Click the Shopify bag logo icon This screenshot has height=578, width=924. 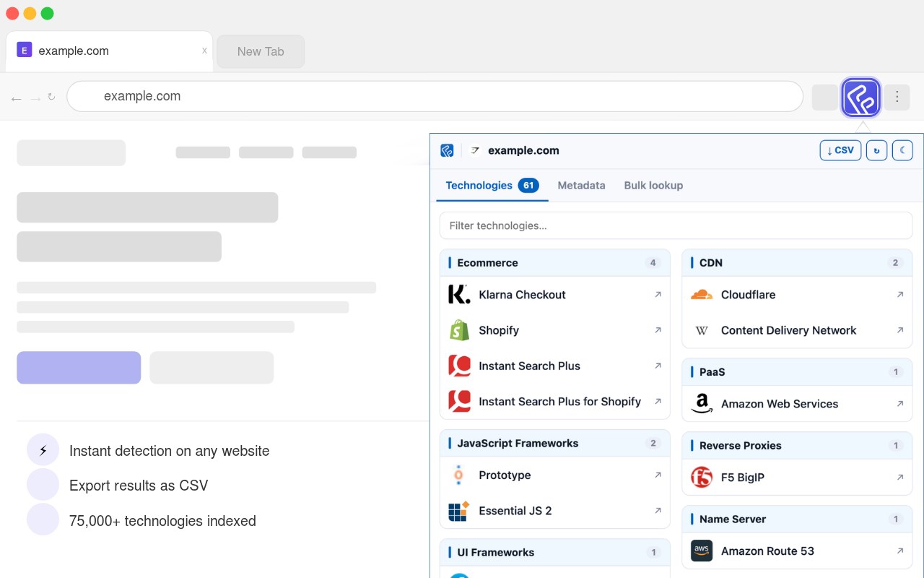coord(459,330)
